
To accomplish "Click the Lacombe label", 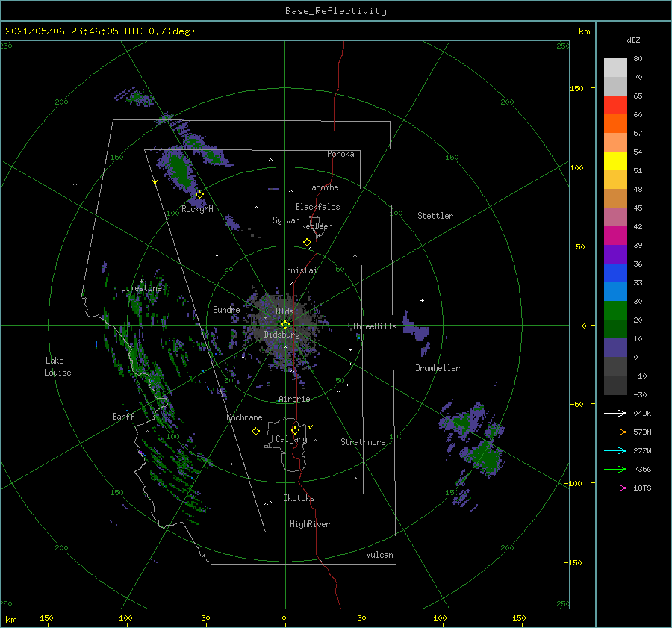I will click(x=323, y=187).
